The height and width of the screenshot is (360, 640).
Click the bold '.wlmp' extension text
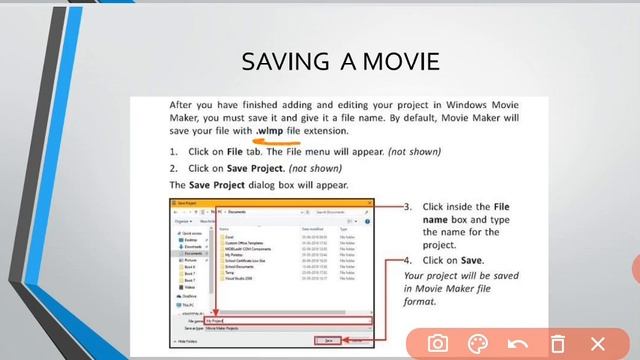point(269,131)
